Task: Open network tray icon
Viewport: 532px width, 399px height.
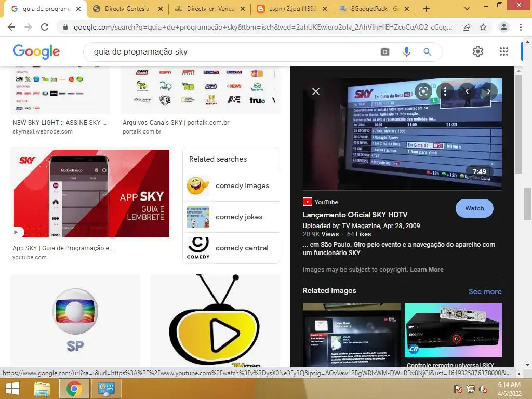Action: click(471, 389)
